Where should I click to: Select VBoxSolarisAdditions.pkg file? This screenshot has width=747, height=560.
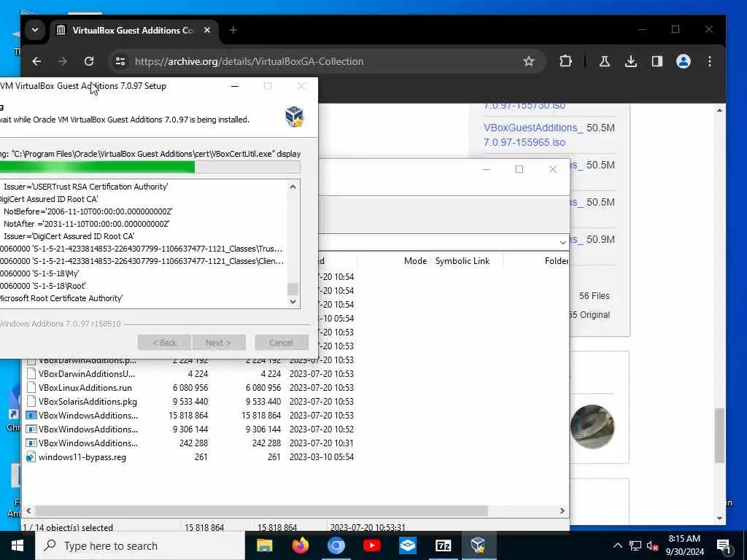[88, 402]
